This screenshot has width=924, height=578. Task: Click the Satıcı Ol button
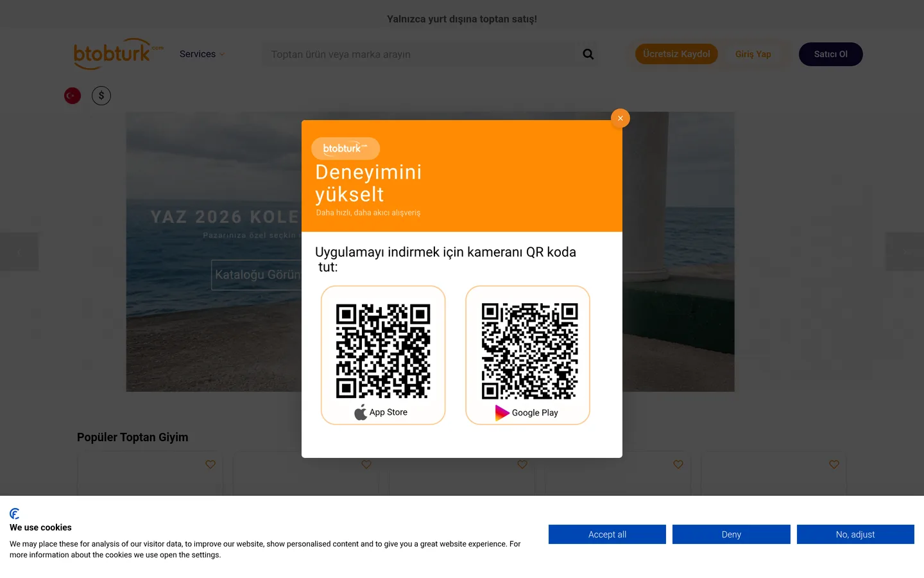(x=830, y=54)
